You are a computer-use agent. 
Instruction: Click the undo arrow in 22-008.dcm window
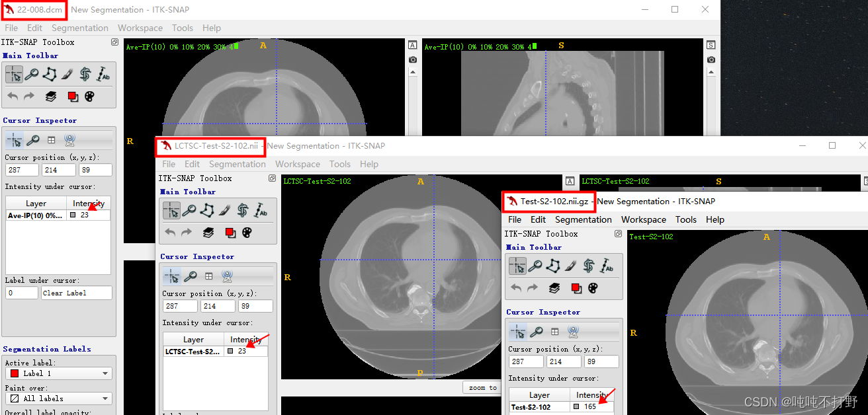tap(13, 96)
